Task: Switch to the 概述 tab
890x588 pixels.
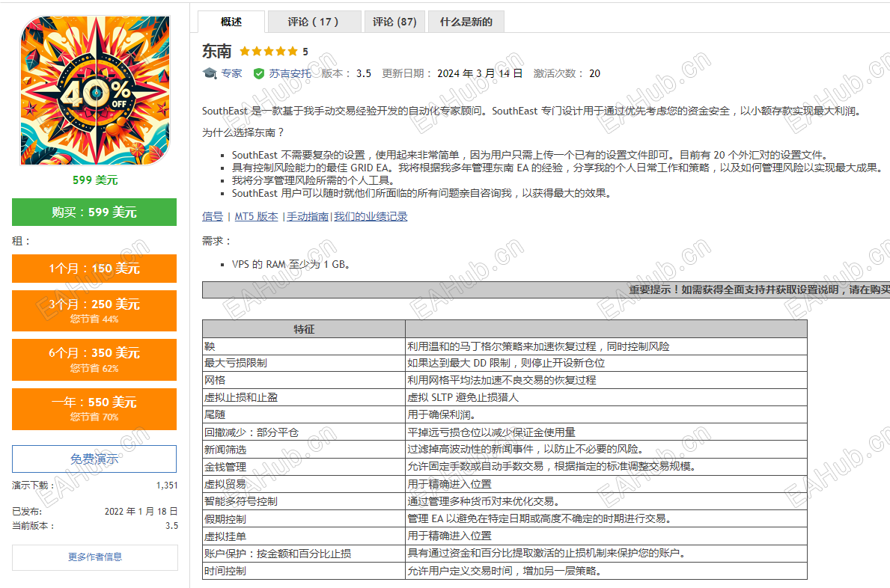Action: (x=231, y=22)
